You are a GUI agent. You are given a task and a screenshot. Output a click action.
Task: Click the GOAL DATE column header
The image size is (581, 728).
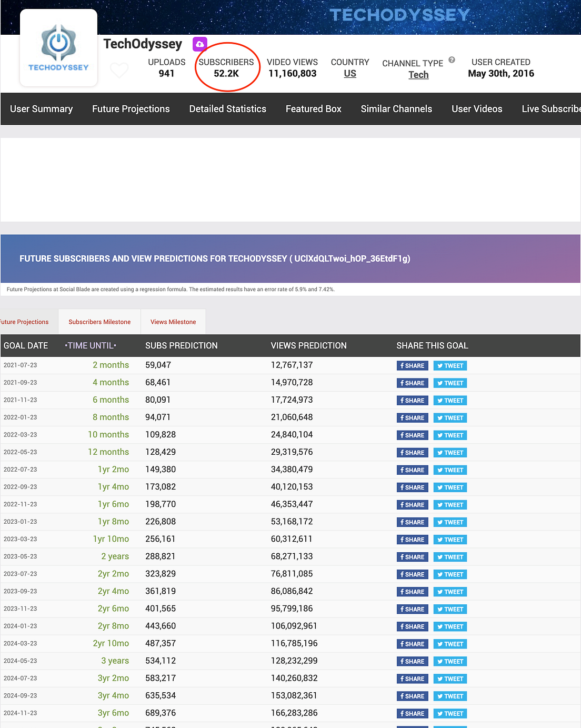coord(26,346)
